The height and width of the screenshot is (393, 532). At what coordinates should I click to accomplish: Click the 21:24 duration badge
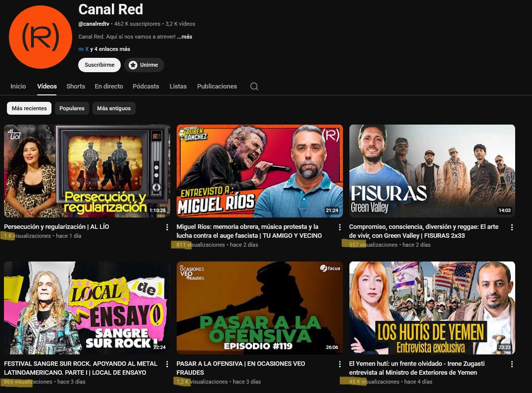click(x=332, y=211)
